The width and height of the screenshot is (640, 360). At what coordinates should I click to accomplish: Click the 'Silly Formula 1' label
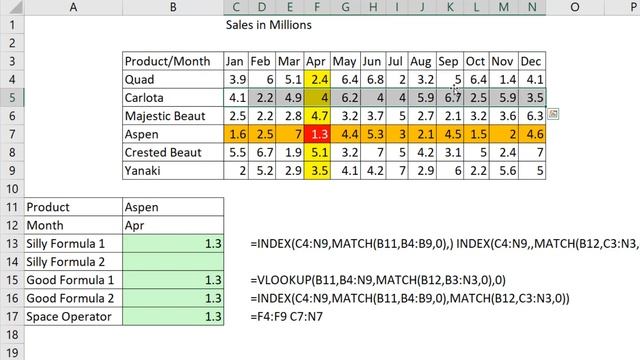73,244
